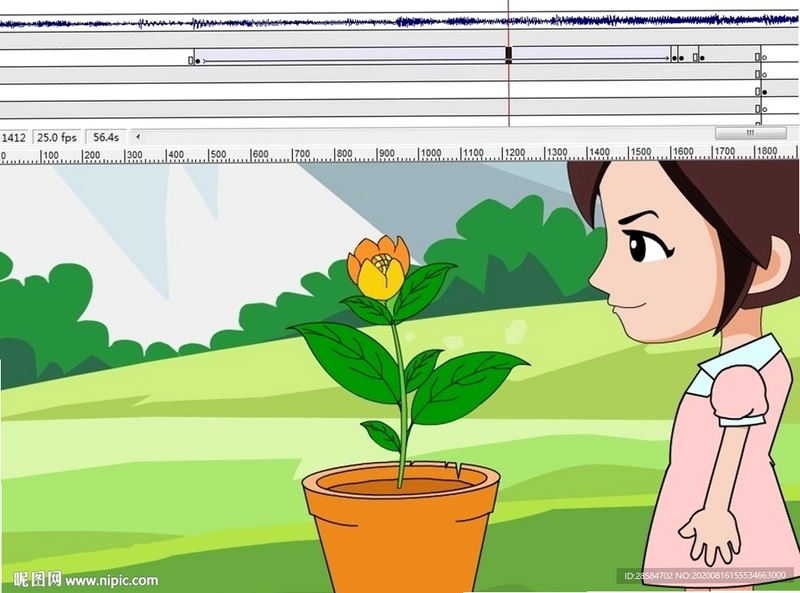Click the 25.0 fps frame rate value
The width and height of the screenshot is (800, 593).
click(x=57, y=137)
